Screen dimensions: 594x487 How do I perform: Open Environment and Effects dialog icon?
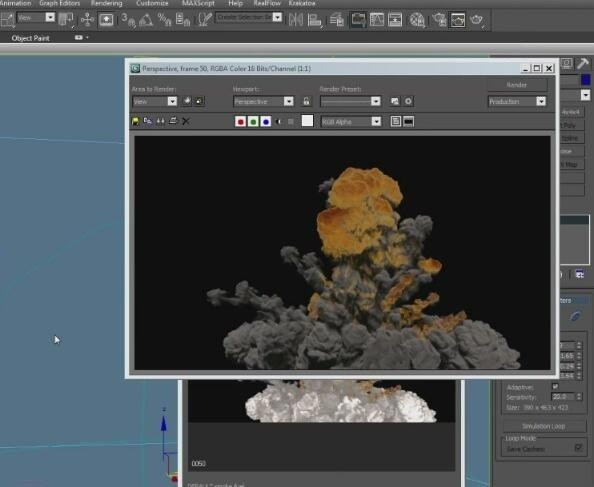tap(408, 101)
